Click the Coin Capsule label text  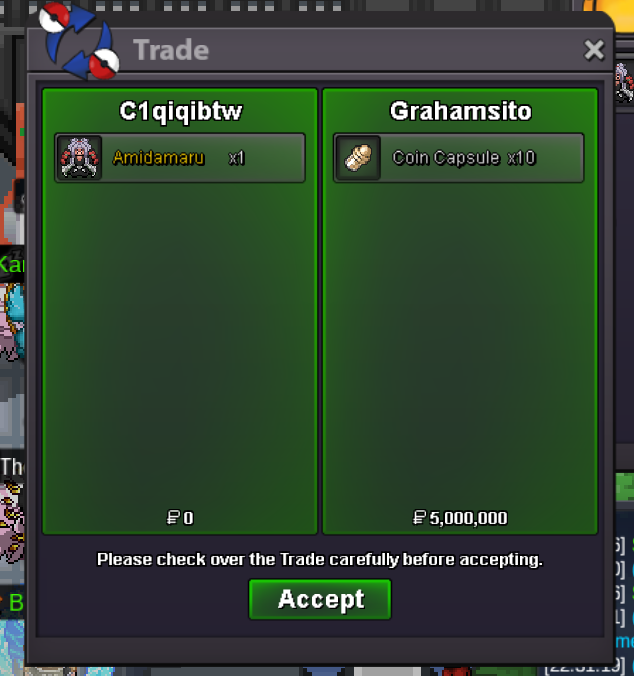click(446, 158)
